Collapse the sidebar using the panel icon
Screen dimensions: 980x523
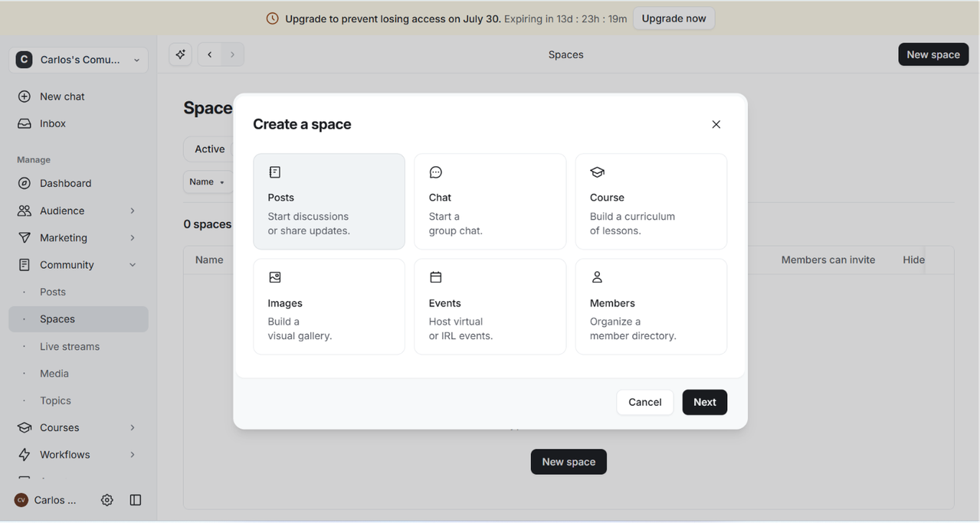pyautogui.click(x=136, y=500)
